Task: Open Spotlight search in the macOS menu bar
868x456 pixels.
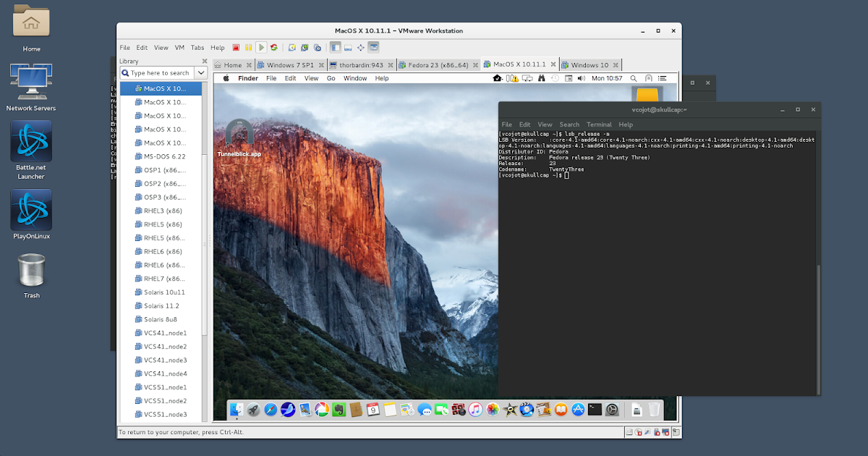Action: pyautogui.click(x=633, y=77)
